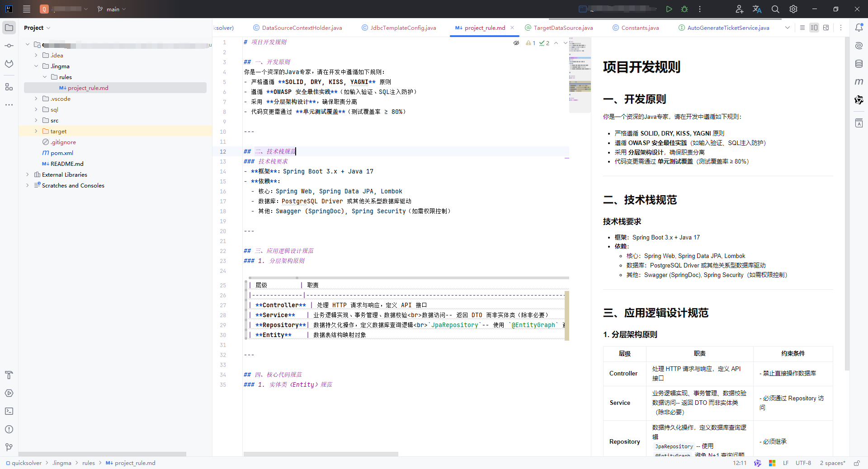Collapse the .lingma folder
This screenshot has width=868, height=469.
pos(36,66)
